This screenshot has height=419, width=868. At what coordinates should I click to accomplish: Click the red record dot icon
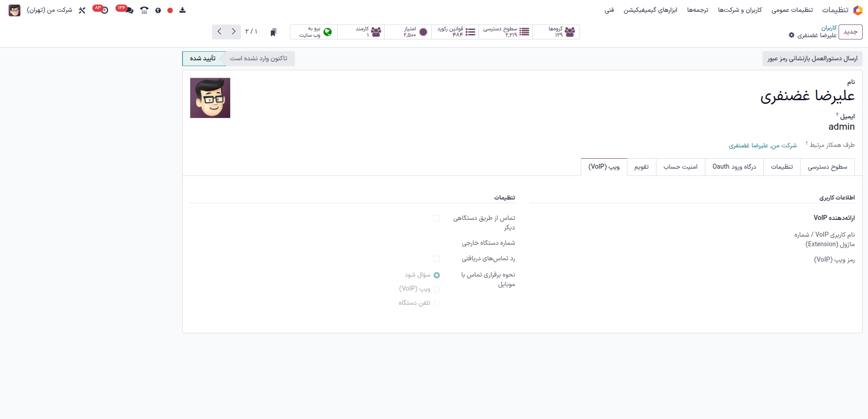170,10
